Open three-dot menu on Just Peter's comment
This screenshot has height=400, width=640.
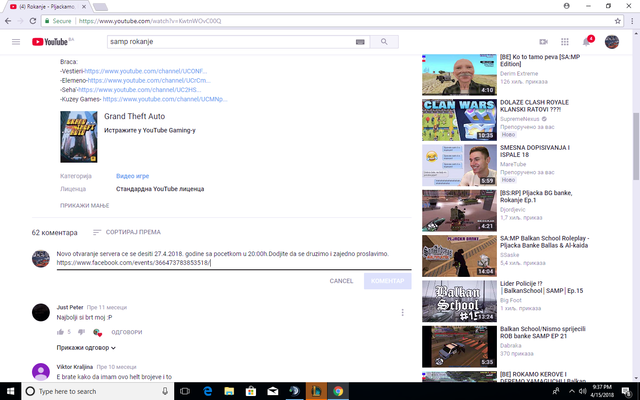point(402,312)
